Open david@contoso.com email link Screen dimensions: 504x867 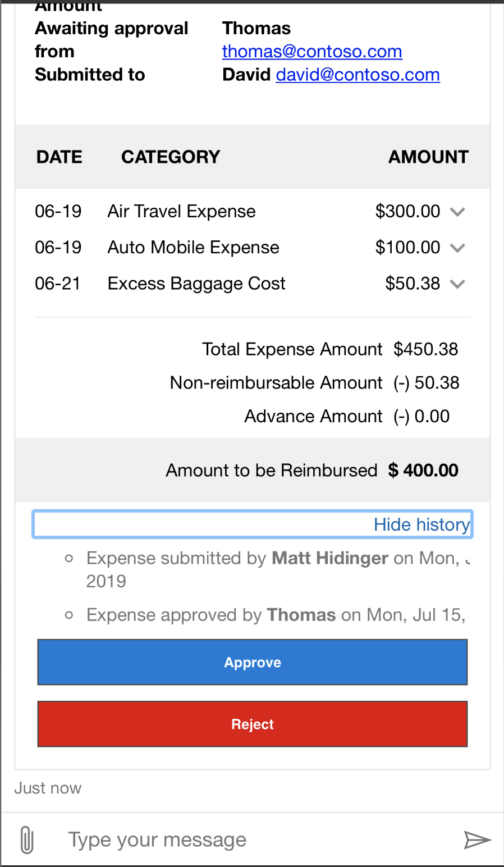(x=358, y=75)
